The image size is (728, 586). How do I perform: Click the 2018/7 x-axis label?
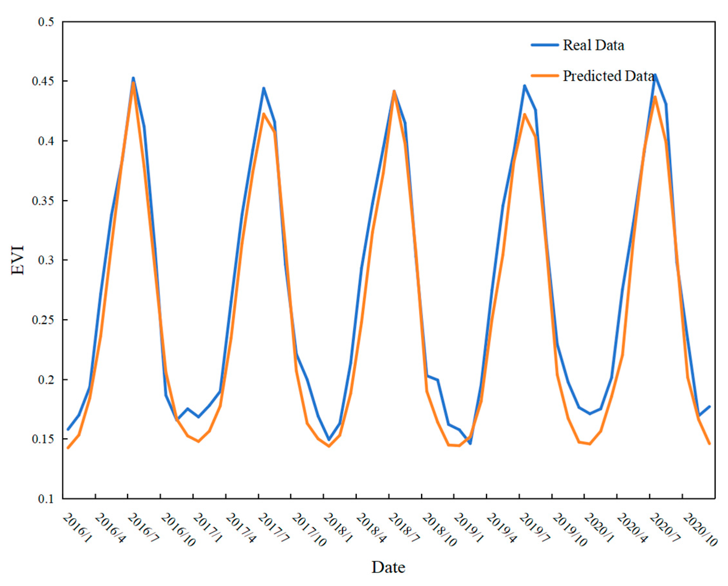[404, 528]
